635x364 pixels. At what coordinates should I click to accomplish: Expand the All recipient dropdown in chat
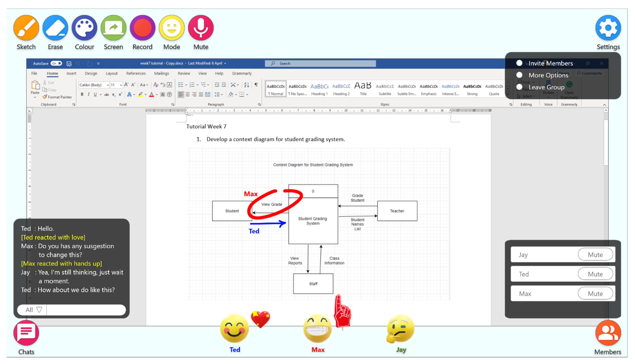tap(33, 310)
